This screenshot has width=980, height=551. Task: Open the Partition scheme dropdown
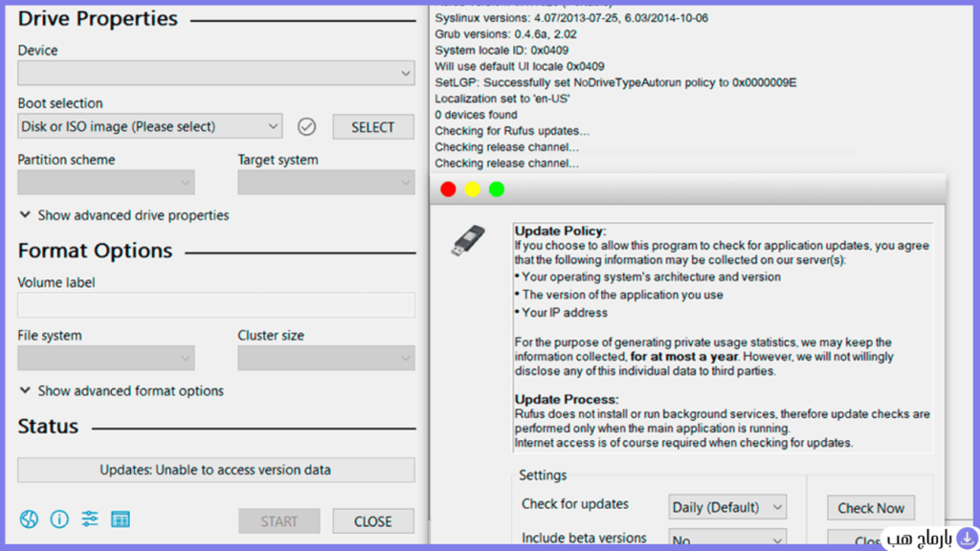[106, 183]
